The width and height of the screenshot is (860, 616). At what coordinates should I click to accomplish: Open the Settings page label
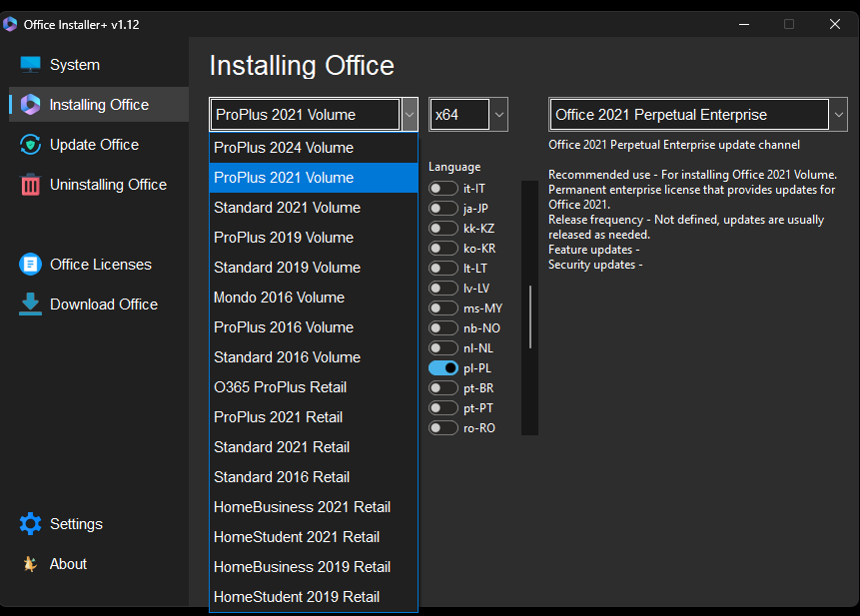[x=76, y=524]
